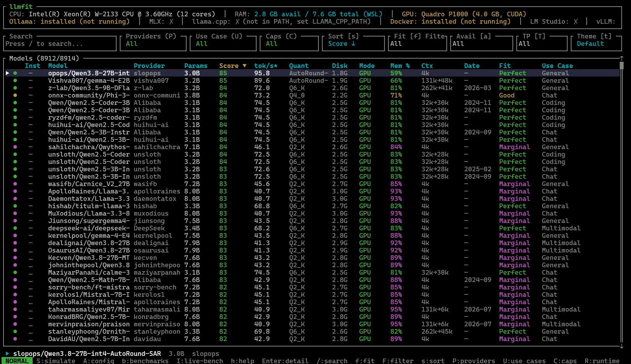
Task: Click the I:live-bench footer shortcut
Action: [200, 361]
